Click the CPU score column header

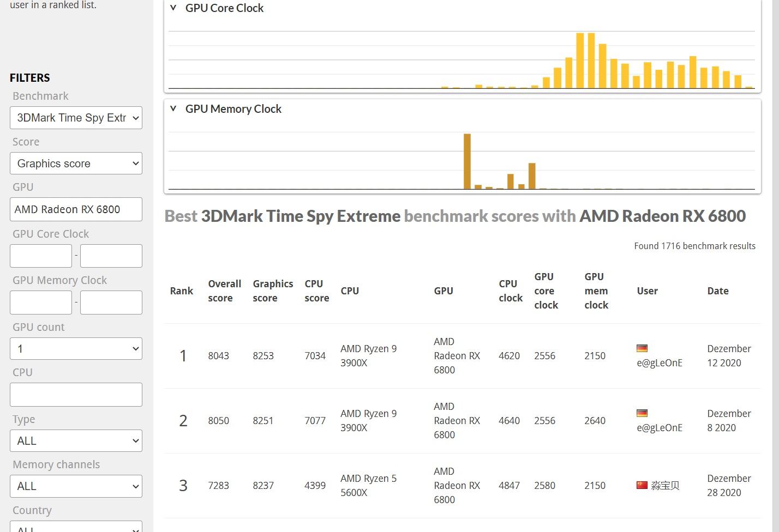[316, 291]
